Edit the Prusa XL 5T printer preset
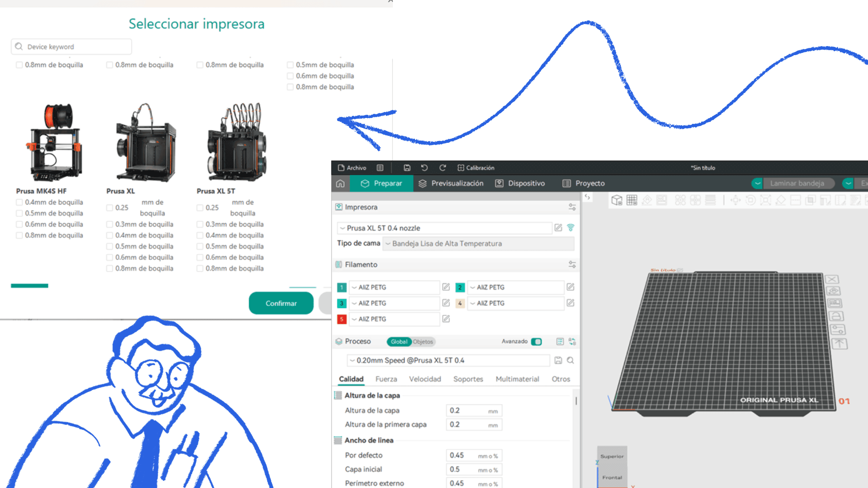Image resolution: width=868 pixels, height=488 pixels. [558, 228]
